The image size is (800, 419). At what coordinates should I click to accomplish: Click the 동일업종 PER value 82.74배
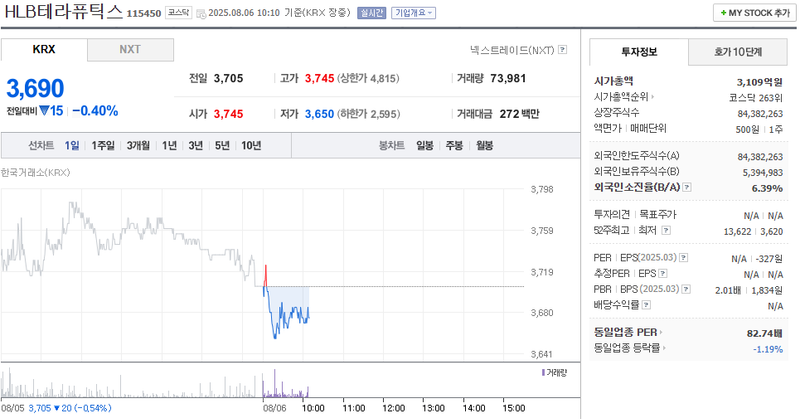pyautogui.click(x=764, y=333)
